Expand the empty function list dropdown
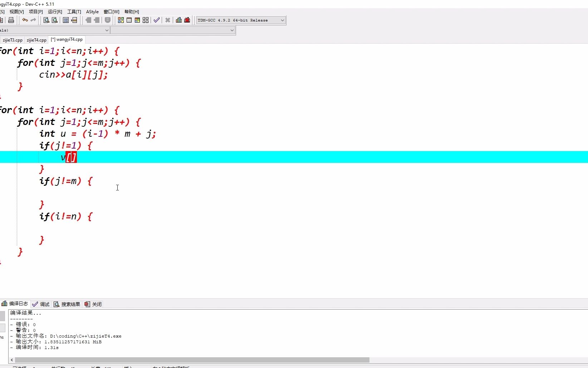This screenshot has width=588, height=368. (232, 30)
